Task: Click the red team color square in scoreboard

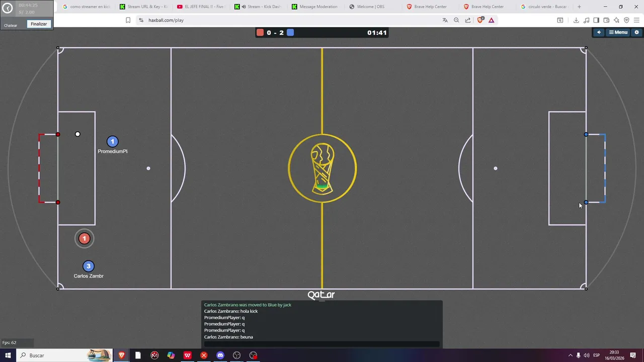Action: coord(260,33)
